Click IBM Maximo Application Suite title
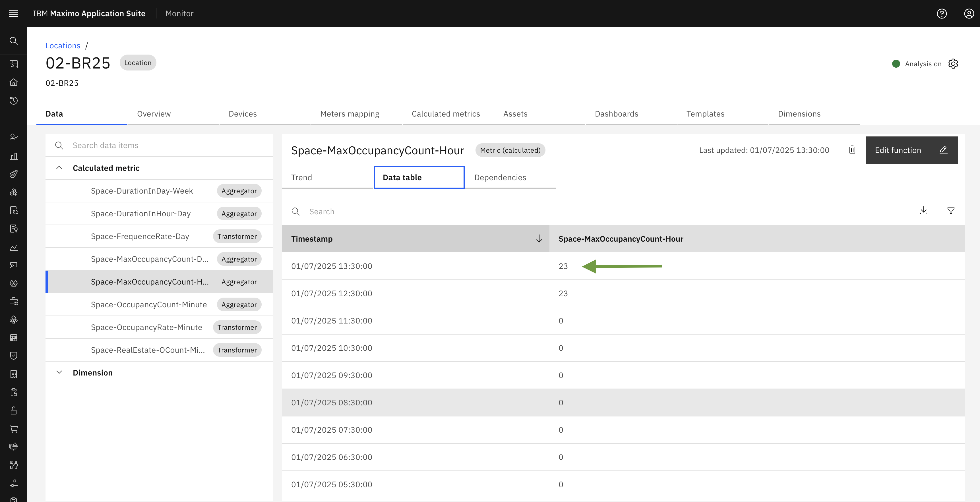The height and width of the screenshot is (502, 980). point(89,13)
